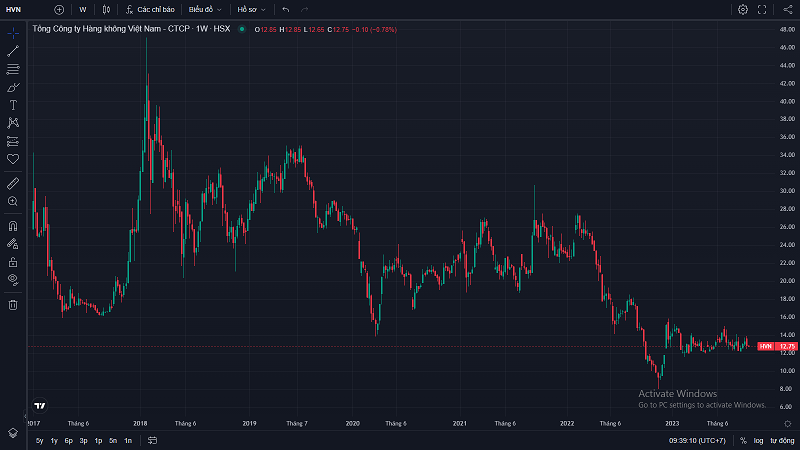
Task: Toggle the magnet snap mode
Action: point(13,225)
